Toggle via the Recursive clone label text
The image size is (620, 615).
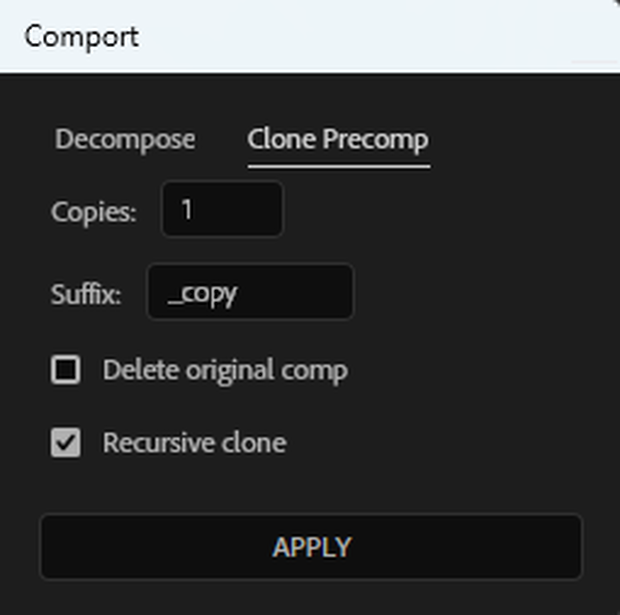195,443
